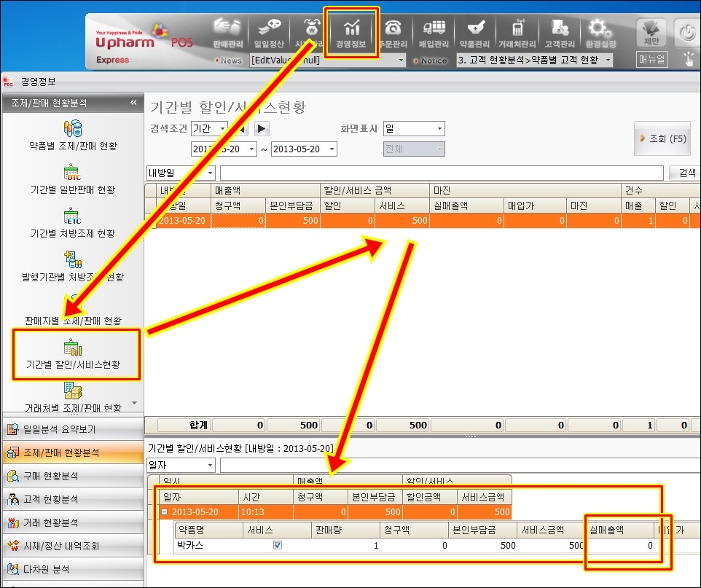Collapse the 조제/판매 현황분석 side panel

coord(133,103)
